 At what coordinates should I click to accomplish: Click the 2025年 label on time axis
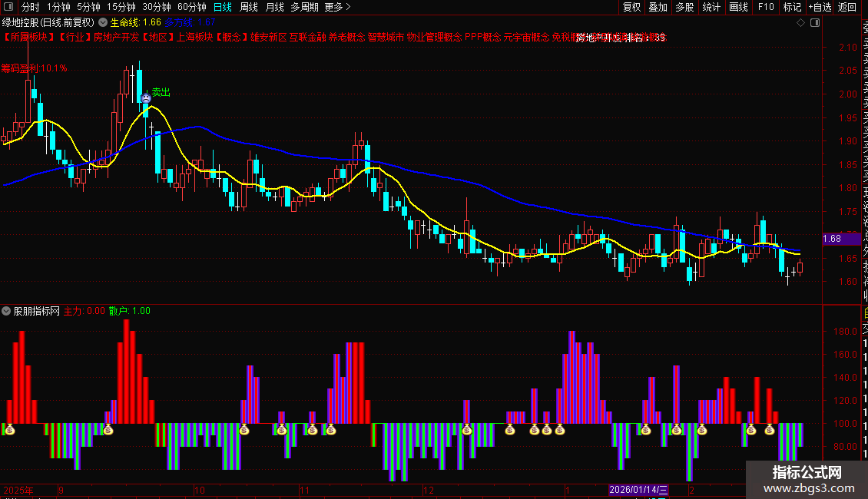click(x=18, y=490)
